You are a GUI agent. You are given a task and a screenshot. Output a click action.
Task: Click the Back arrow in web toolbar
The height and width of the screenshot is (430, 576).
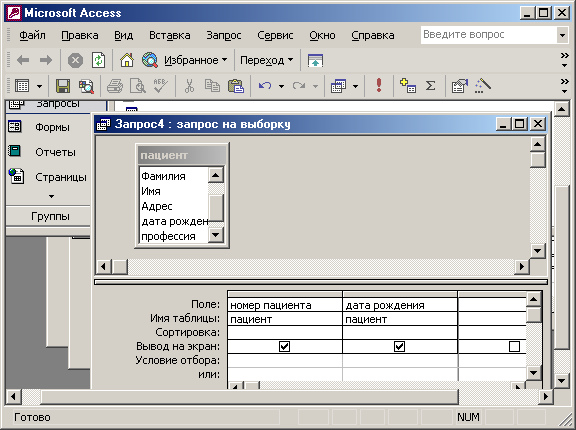pos(23,60)
